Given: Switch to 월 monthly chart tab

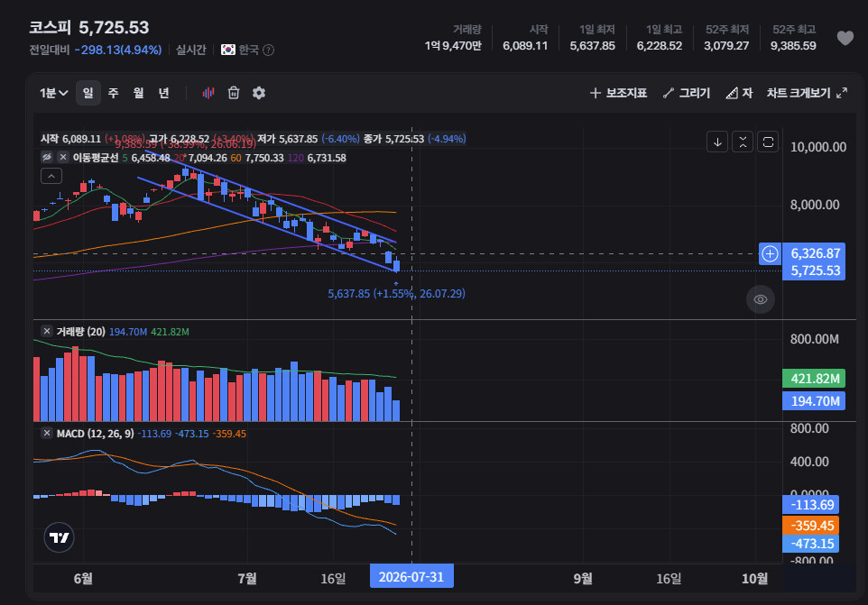Looking at the screenshot, I should (138, 93).
